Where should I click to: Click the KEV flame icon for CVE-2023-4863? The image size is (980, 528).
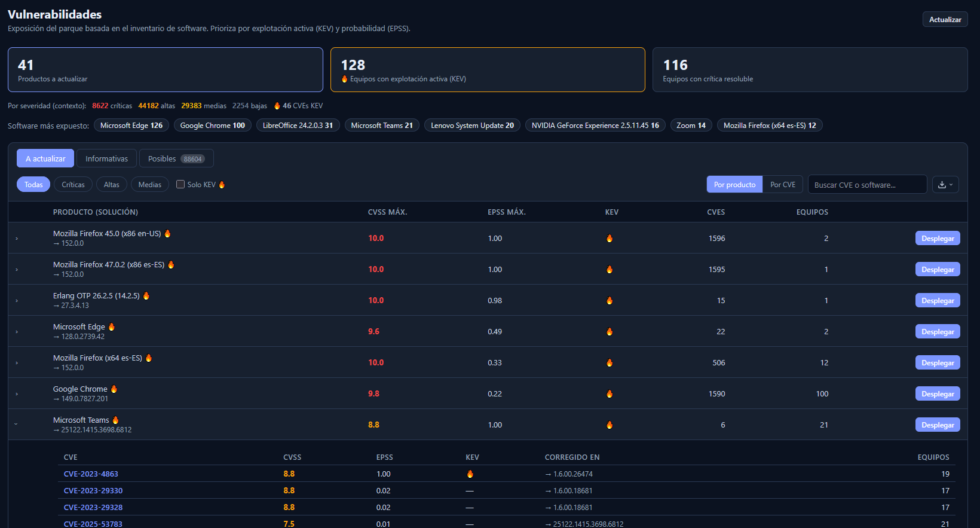pyautogui.click(x=470, y=474)
